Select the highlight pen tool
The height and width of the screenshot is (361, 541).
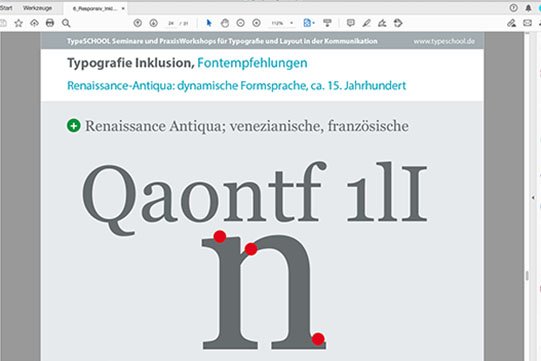coord(366,23)
